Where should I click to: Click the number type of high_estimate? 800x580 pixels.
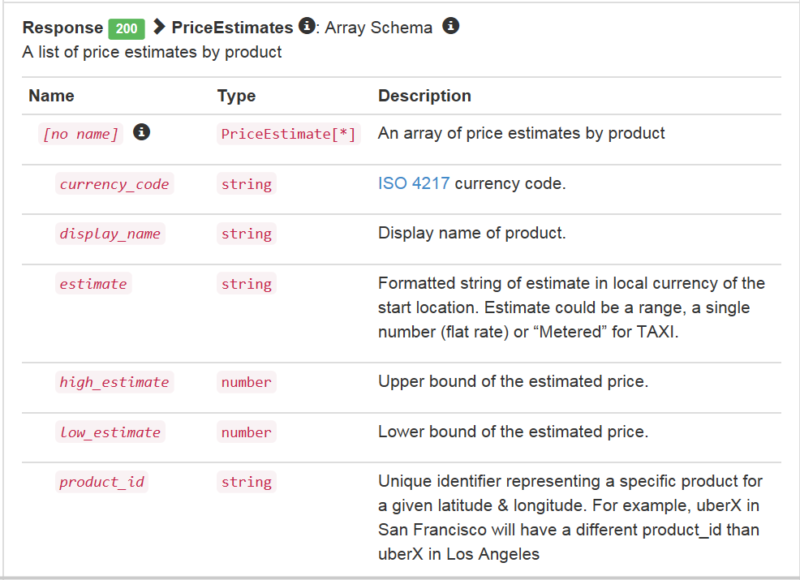tap(246, 382)
